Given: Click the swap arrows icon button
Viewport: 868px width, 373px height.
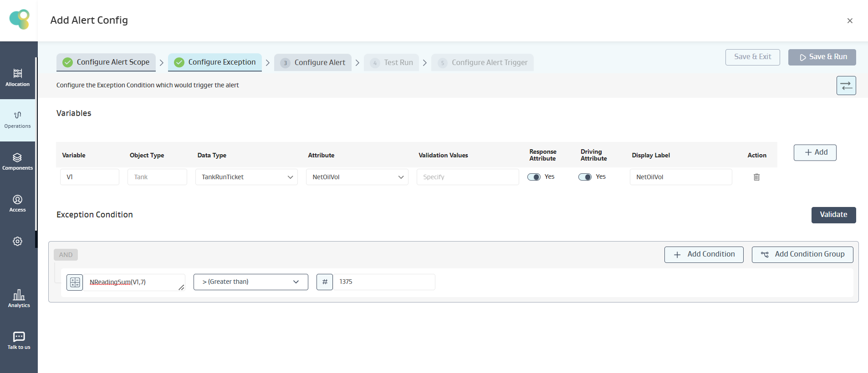Looking at the screenshot, I should click(846, 86).
